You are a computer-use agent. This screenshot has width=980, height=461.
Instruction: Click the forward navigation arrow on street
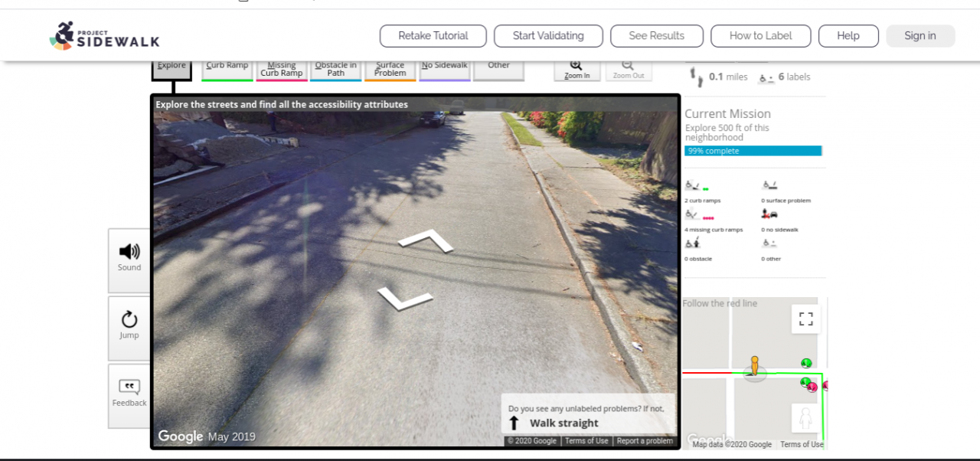(426, 240)
